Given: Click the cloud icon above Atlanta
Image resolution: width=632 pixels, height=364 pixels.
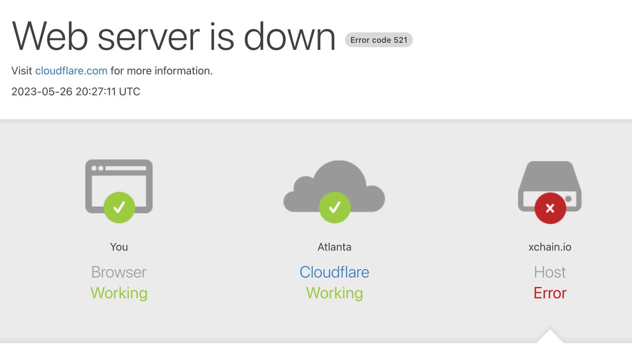Looking at the screenshot, I should coord(334,191).
